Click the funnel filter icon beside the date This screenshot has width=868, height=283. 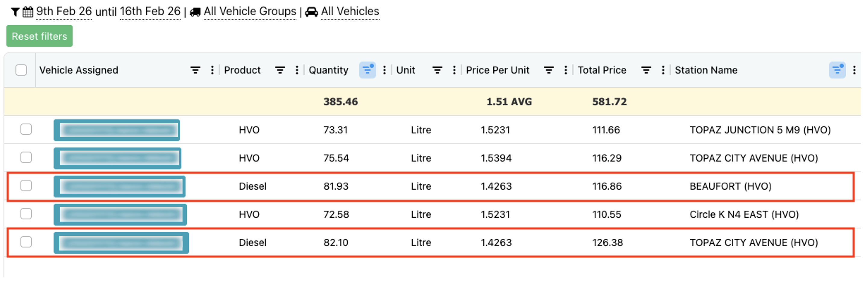(15, 12)
